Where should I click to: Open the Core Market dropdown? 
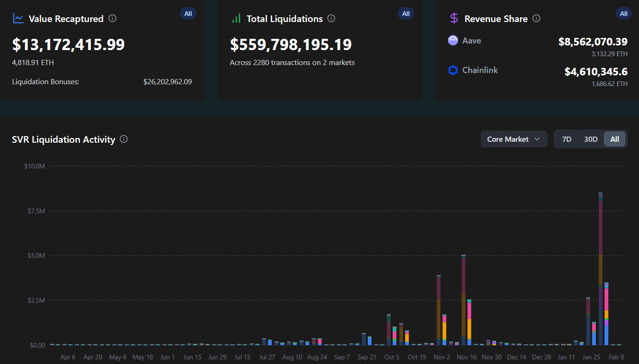(513, 139)
